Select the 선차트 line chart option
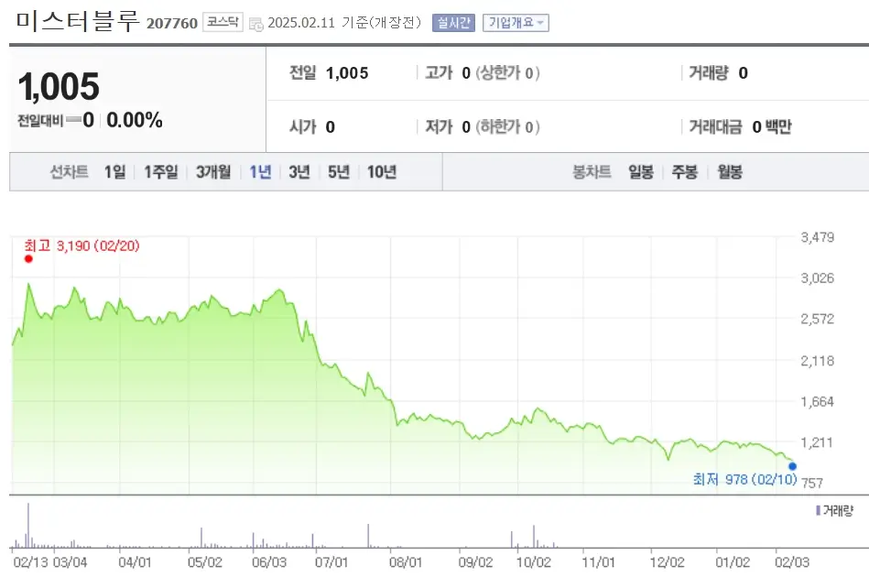 [71, 171]
